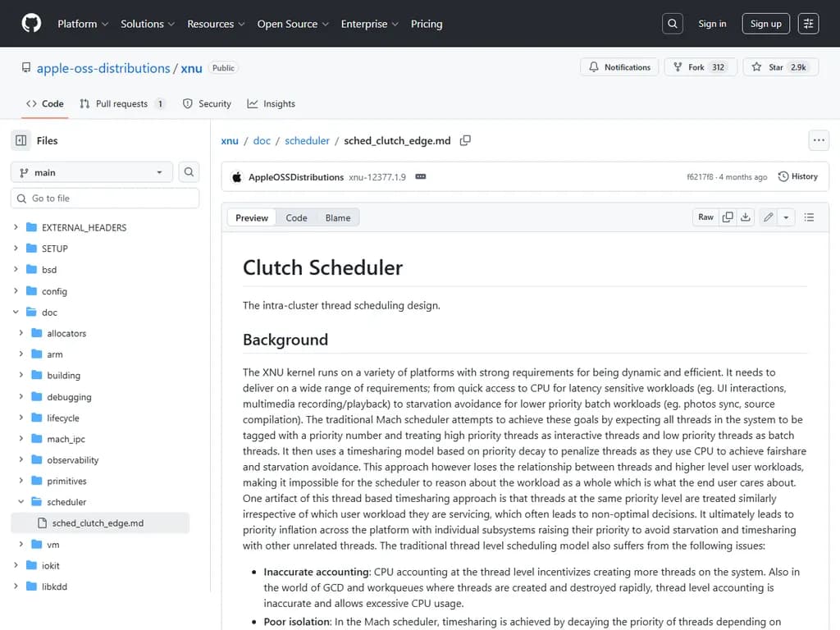Open the Insights tab
This screenshot has width=840, height=630.
coord(271,104)
